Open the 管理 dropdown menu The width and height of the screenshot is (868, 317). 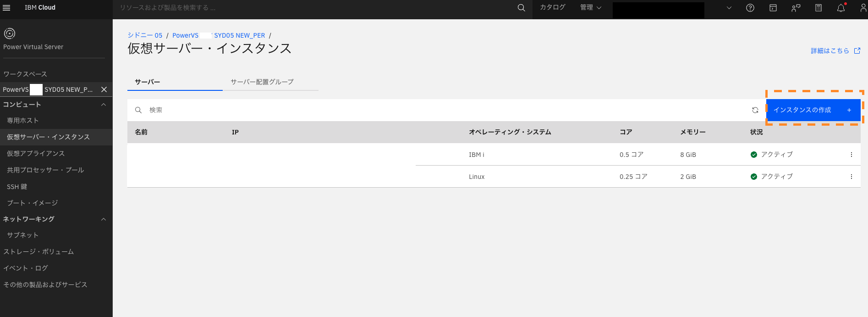coord(591,8)
